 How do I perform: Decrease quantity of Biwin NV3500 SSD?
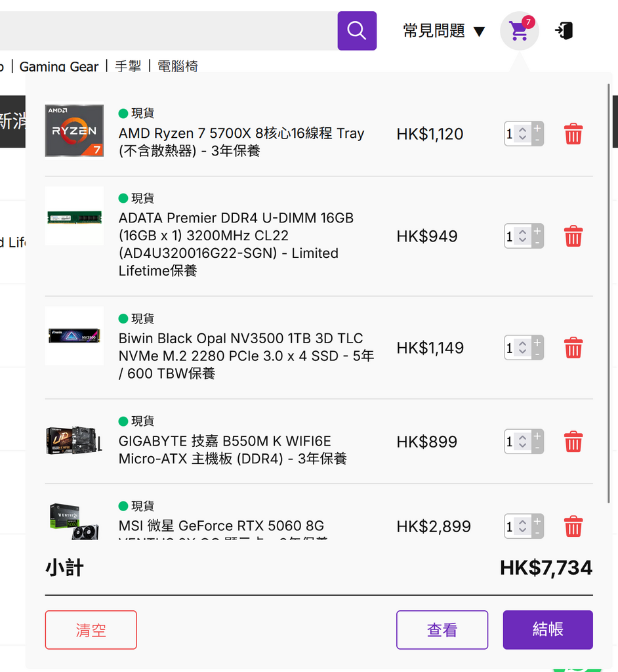pos(537,354)
